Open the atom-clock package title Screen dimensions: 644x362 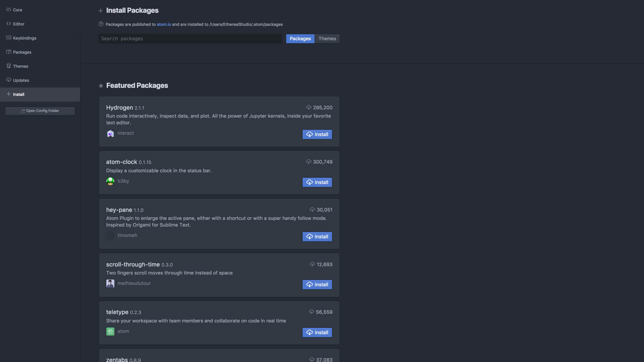121,162
